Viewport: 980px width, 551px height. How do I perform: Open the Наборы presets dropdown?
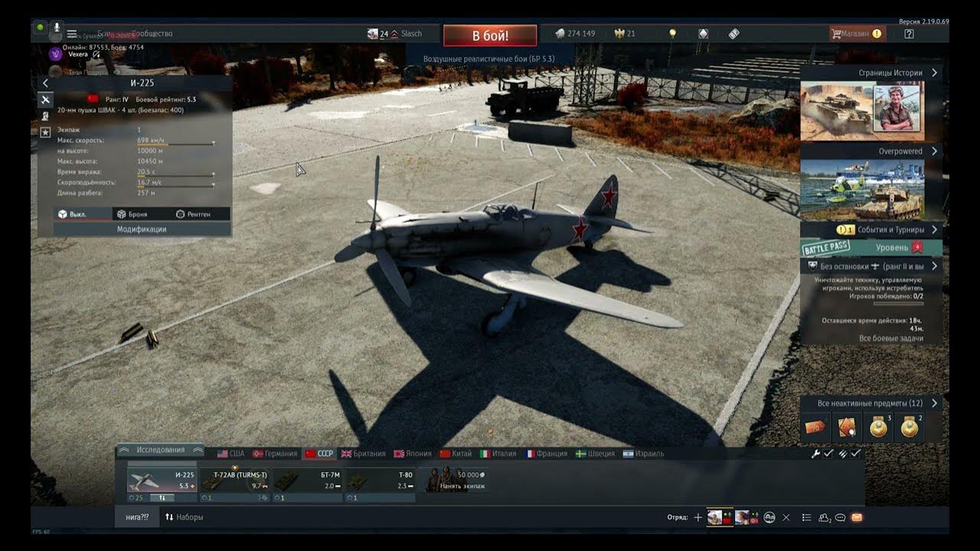[x=185, y=517]
